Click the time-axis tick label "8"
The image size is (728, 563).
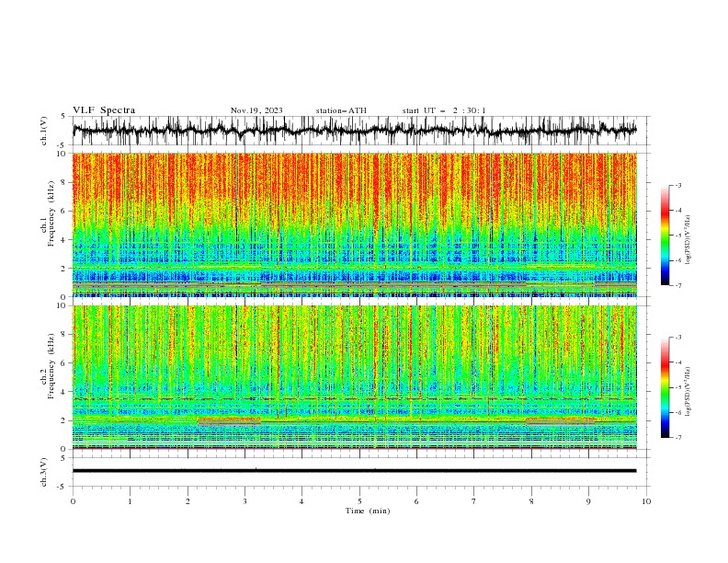click(x=531, y=501)
